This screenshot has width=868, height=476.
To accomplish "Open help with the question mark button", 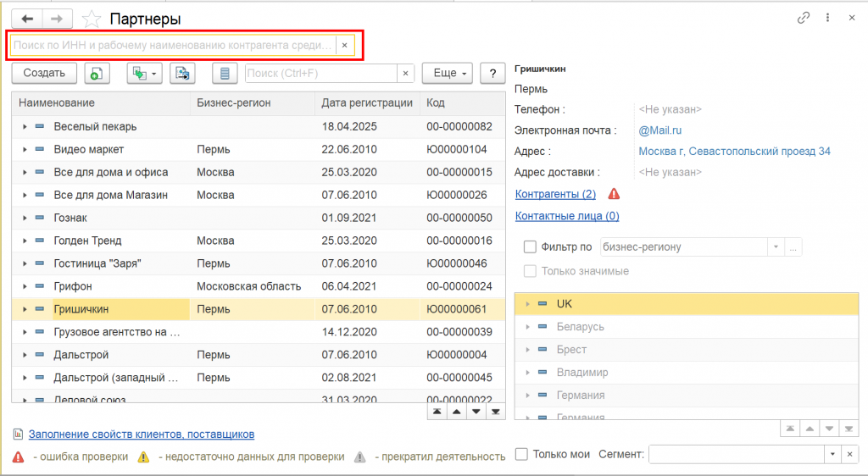I will [x=492, y=73].
